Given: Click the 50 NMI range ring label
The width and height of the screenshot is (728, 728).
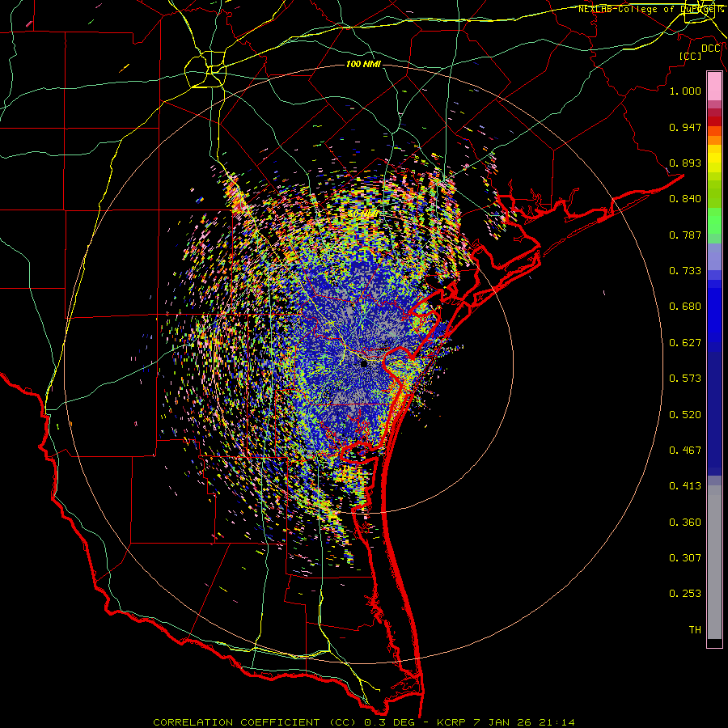Looking at the screenshot, I should pos(363,214).
